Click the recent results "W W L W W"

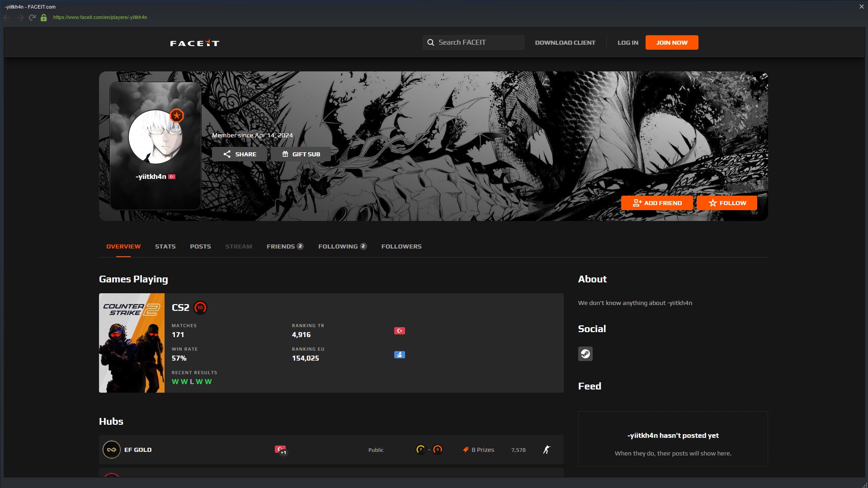point(192,382)
